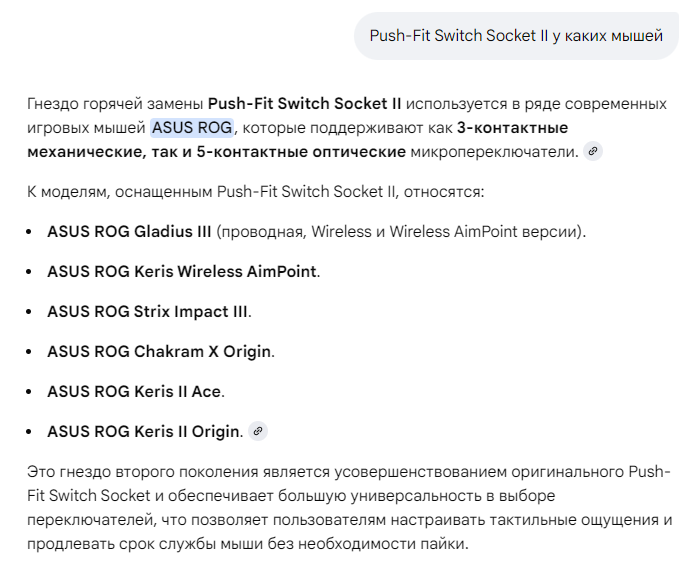Viewport: 691px width, 575px height.
Task: Click the "ASUS ROG Keris II Origin" bold text
Action: click(144, 432)
